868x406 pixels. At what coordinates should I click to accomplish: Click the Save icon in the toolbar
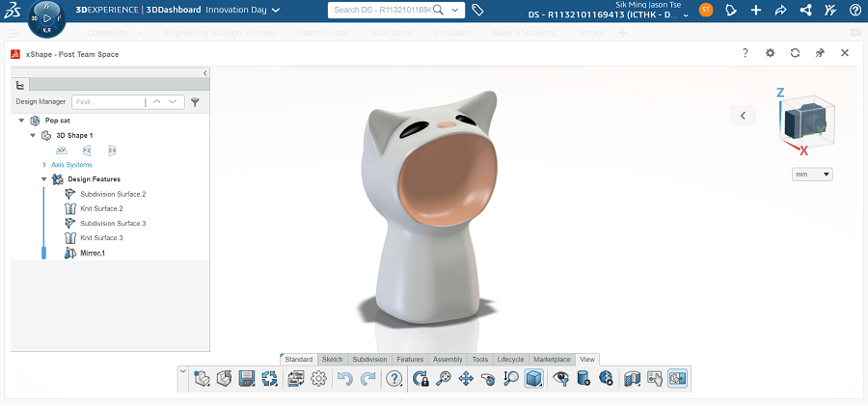tap(246, 379)
